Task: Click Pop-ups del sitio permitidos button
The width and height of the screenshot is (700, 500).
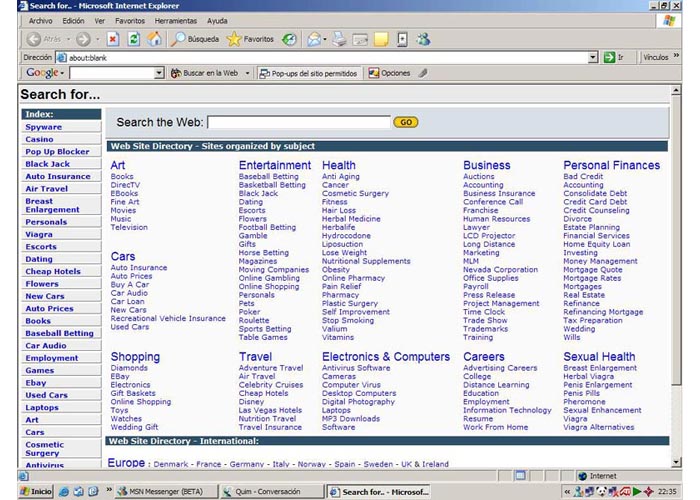Action: pos(308,73)
